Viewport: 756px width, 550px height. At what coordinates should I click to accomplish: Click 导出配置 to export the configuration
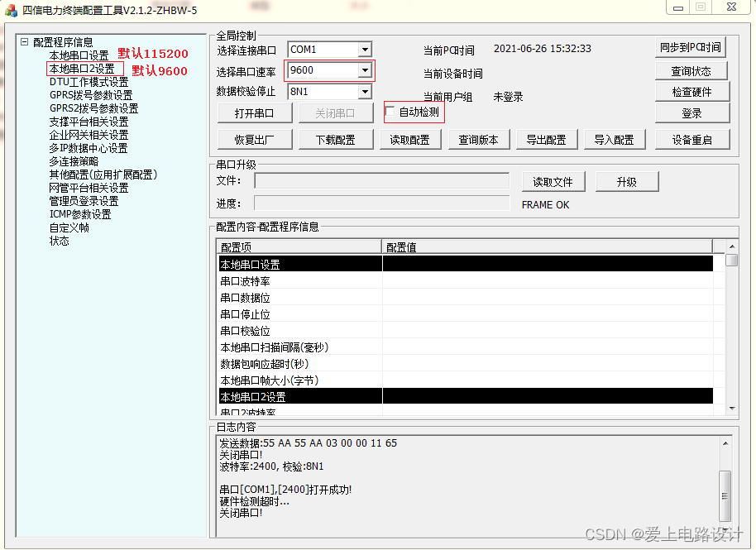(547, 139)
